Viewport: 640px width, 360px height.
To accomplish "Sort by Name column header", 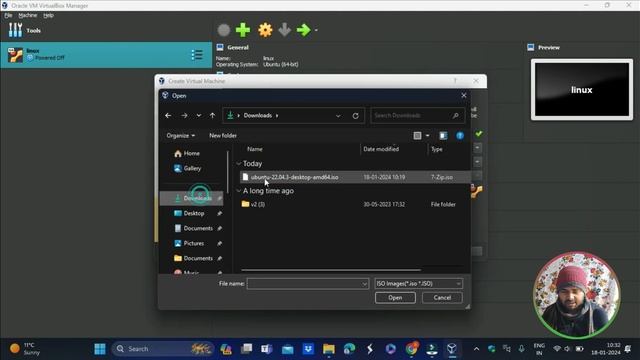I will [x=255, y=149].
